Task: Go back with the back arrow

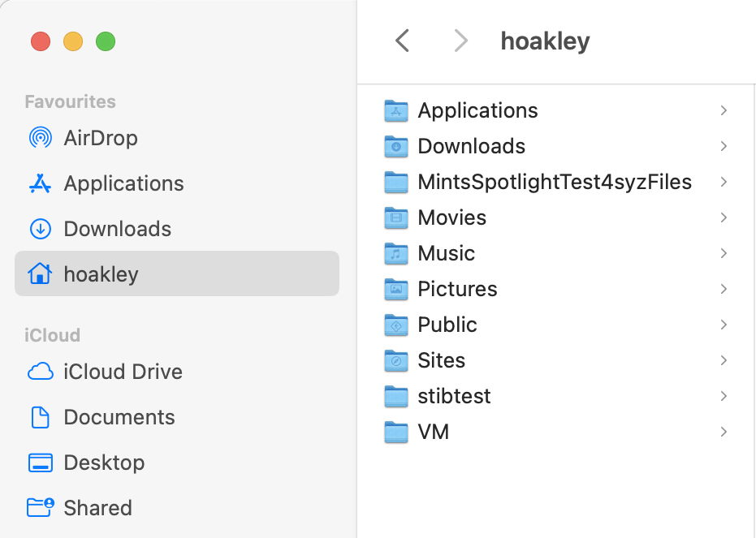Action: coord(402,41)
